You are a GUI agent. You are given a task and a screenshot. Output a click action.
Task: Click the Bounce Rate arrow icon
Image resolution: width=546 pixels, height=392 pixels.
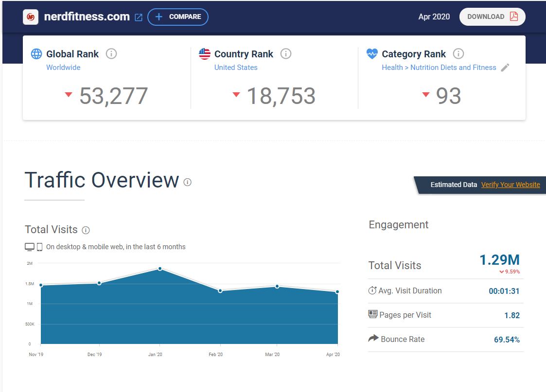click(373, 338)
